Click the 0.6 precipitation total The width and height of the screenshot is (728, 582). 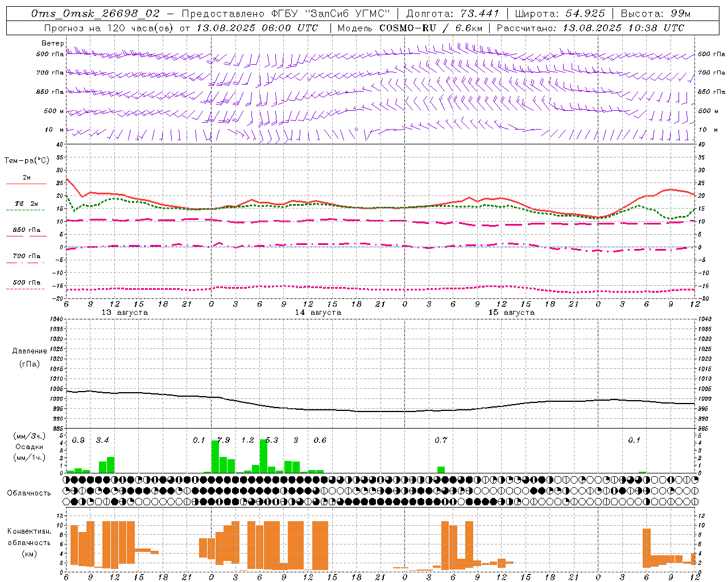pyautogui.click(x=320, y=440)
